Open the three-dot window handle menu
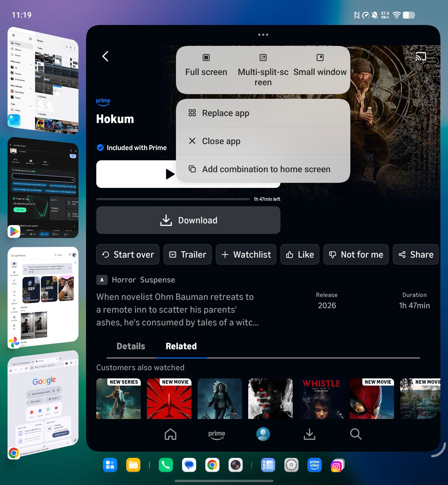Screen dimensions: 448x485 tap(263, 35)
